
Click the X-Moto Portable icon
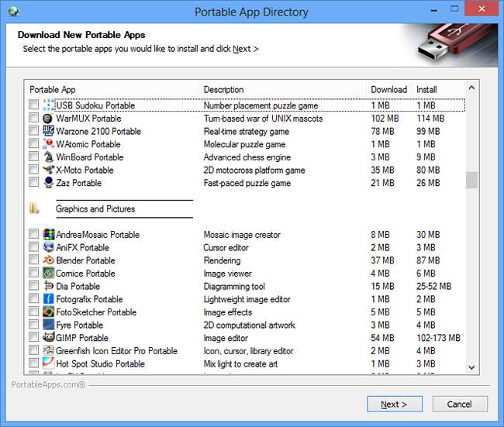(x=48, y=170)
